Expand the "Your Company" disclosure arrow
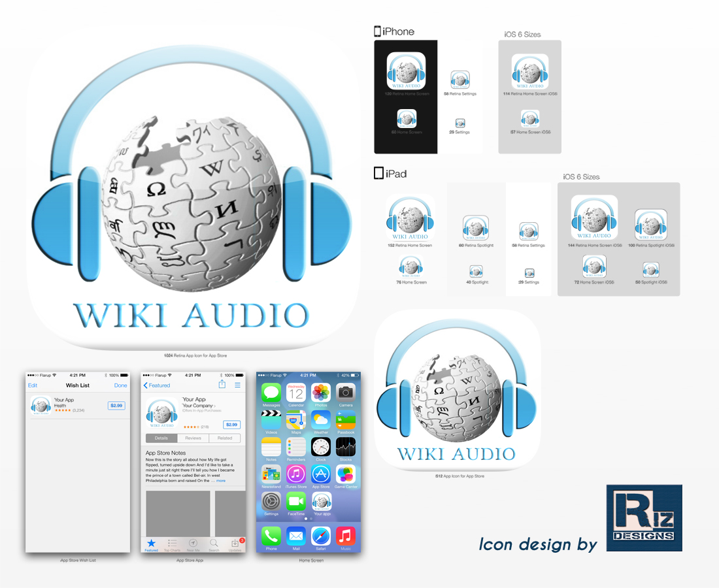 [x=214, y=405]
